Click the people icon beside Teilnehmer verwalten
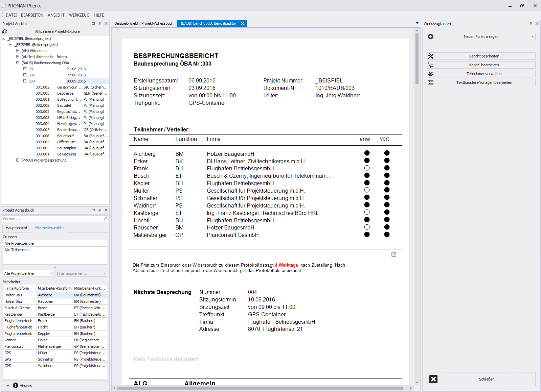Screen dimensions: 541x392 click(x=431, y=74)
